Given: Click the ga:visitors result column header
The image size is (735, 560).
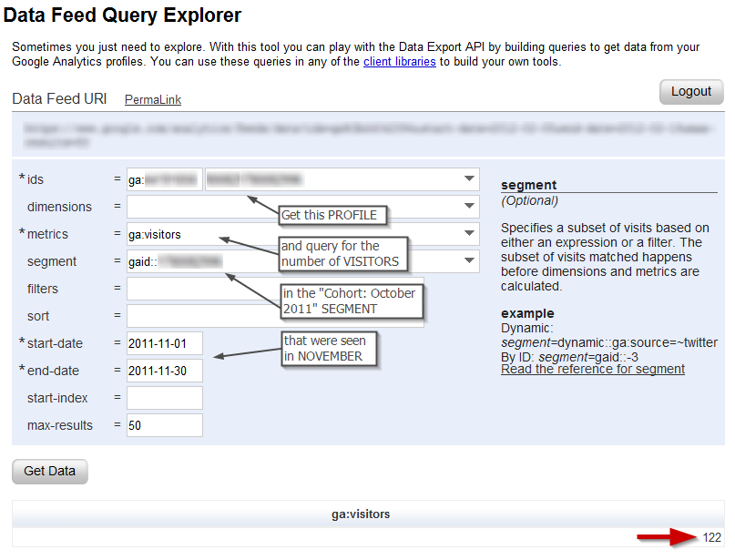Looking at the screenshot, I should [x=361, y=514].
